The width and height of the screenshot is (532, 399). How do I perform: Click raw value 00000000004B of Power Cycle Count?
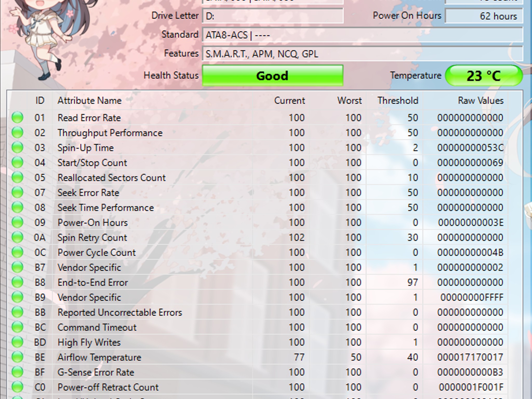coord(470,252)
